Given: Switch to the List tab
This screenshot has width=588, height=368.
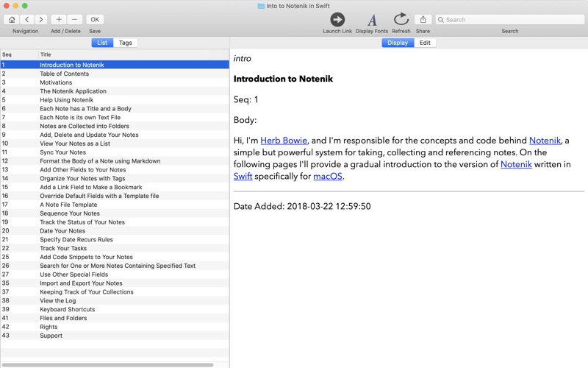Looking at the screenshot, I should pos(102,43).
